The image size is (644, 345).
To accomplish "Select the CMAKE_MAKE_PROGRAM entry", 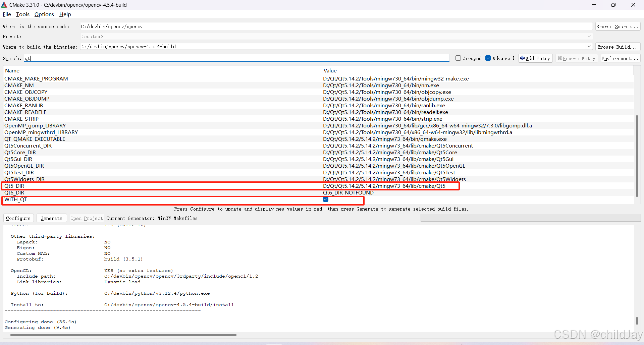I will 36,79.
